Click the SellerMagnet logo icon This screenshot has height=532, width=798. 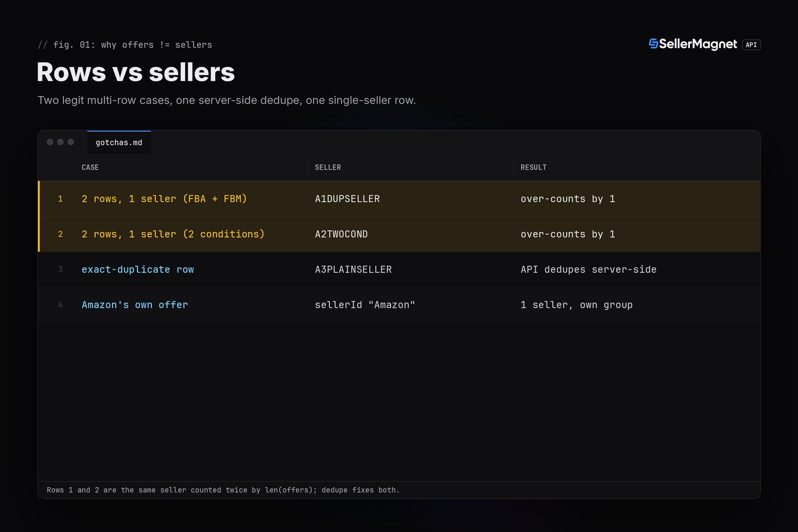coord(654,44)
